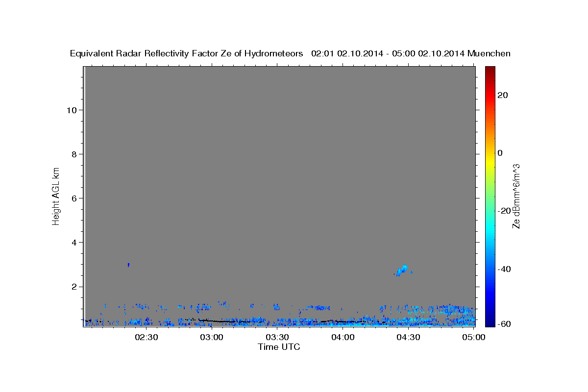Click the small blue echo near 02:20 at 3 km
The width and height of the screenshot is (588, 392).
(x=128, y=265)
